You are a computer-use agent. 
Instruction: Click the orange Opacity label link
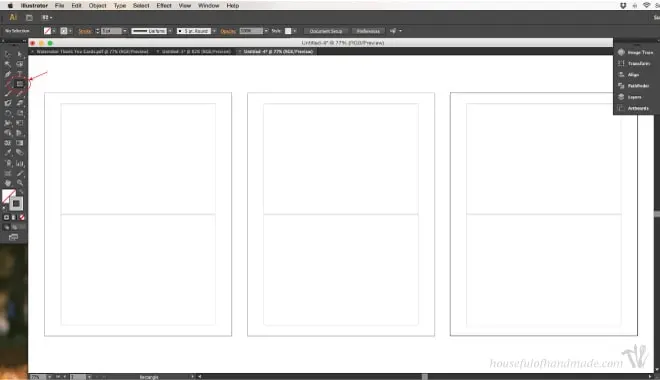point(228,31)
